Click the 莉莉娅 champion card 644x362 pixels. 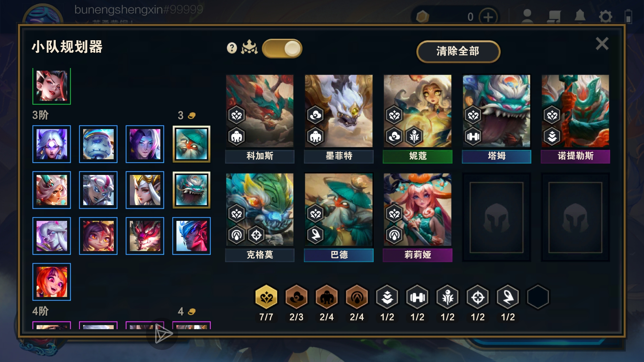[x=418, y=218]
